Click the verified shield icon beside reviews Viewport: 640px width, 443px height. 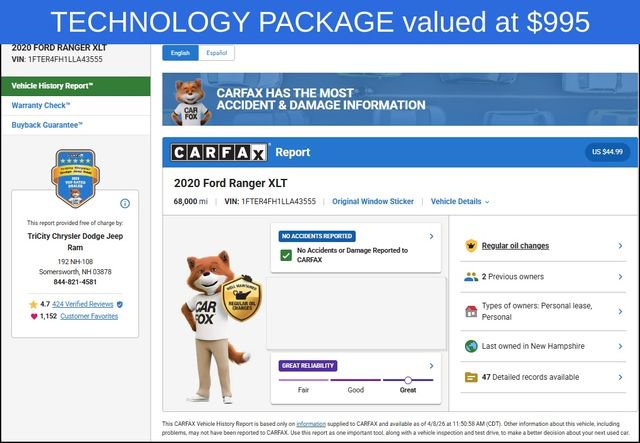point(120,304)
